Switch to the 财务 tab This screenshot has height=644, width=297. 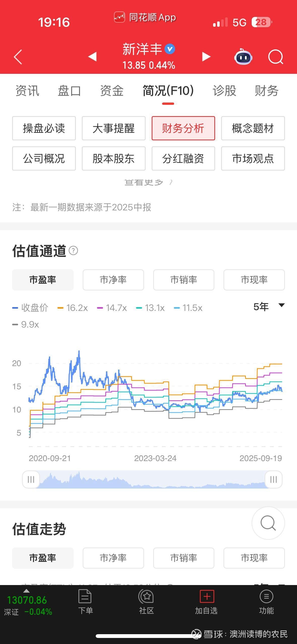[267, 91]
